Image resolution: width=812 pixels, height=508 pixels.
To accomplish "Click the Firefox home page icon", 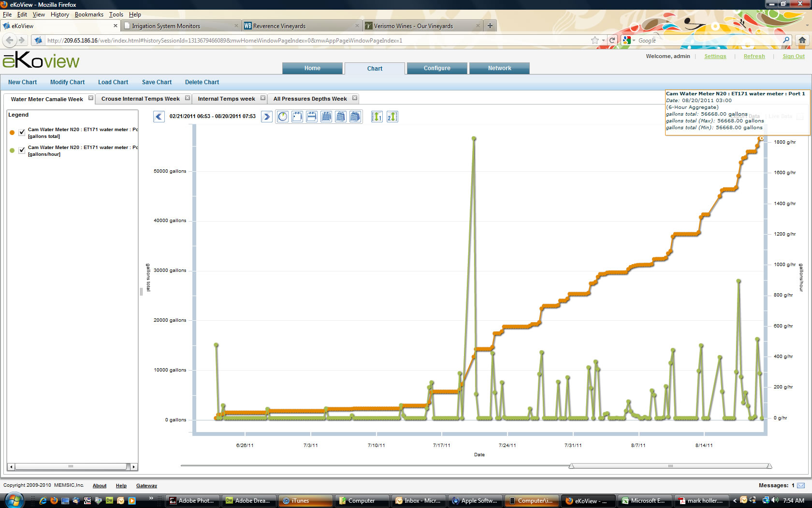I will click(x=802, y=40).
